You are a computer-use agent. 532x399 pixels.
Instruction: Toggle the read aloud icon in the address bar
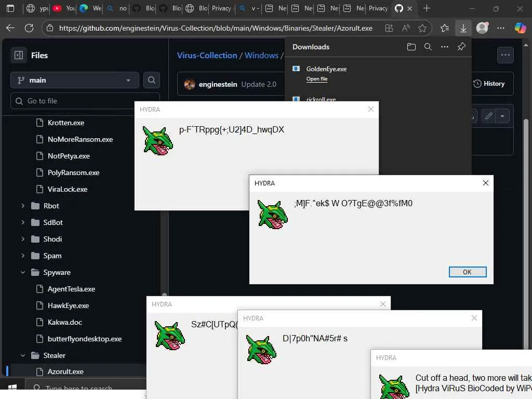[x=406, y=28]
